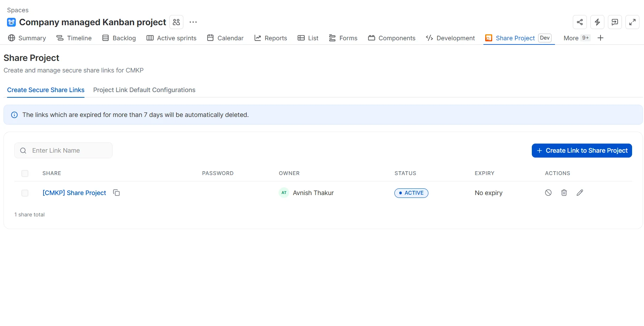Click the 1 share total text
Screen dimensions: 644x326
coord(29,215)
